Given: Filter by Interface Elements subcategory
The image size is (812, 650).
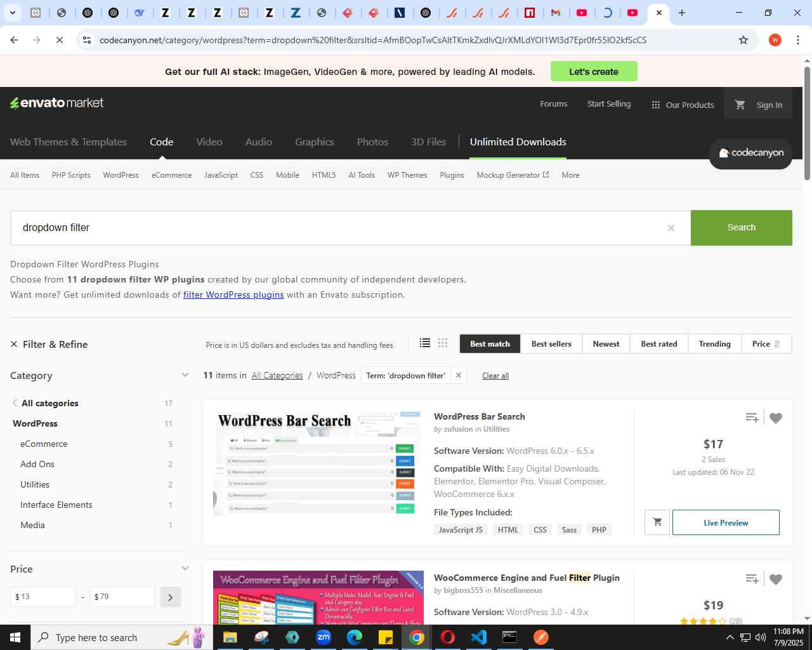Looking at the screenshot, I should pyautogui.click(x=56, y=505).
